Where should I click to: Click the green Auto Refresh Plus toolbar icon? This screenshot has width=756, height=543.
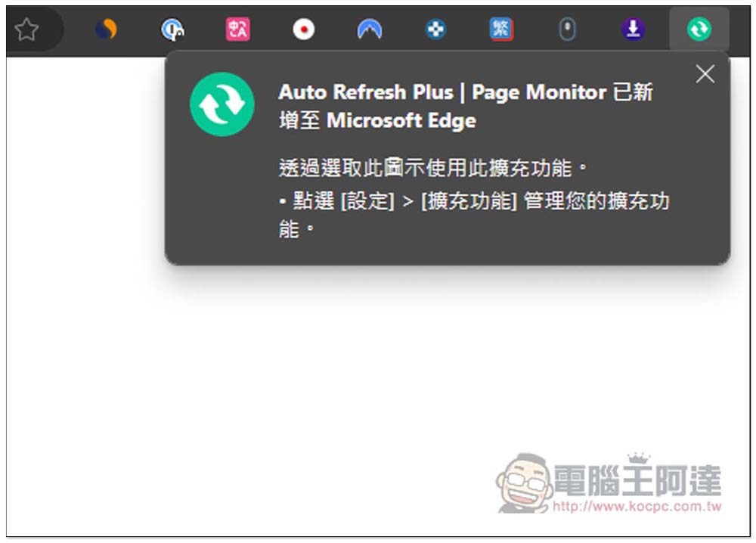(x=699, y=29)
